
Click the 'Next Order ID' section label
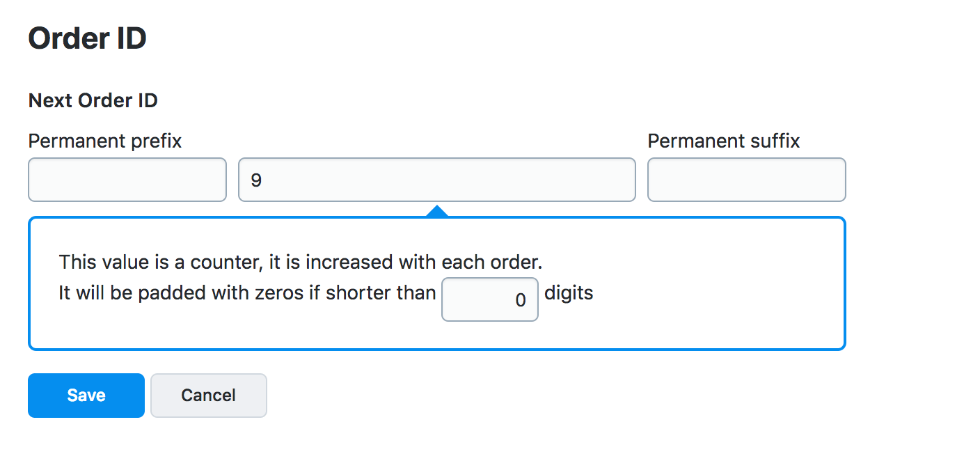(93, 101)
